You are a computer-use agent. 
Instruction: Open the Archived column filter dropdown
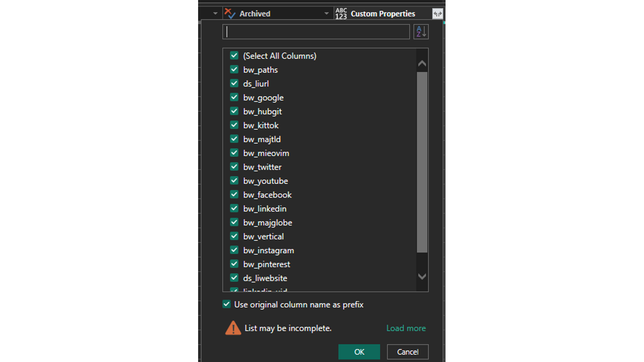click(326, 13)
